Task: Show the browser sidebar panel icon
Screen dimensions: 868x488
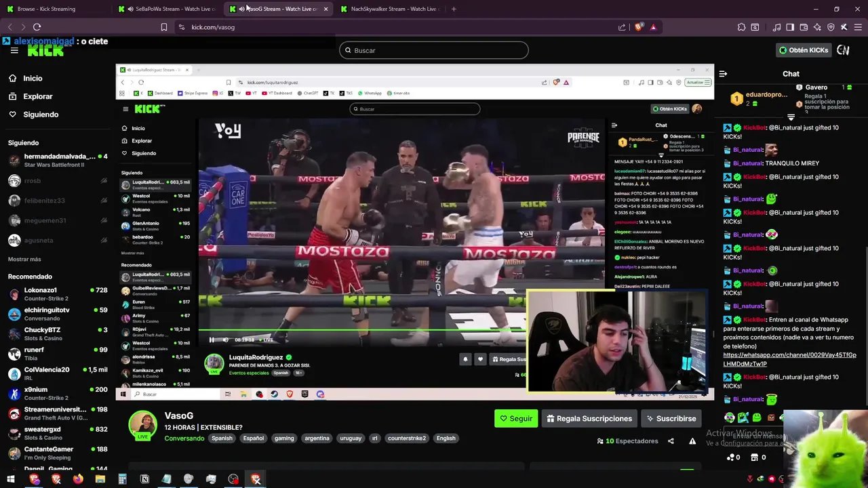Action: (x=790, y=27)
